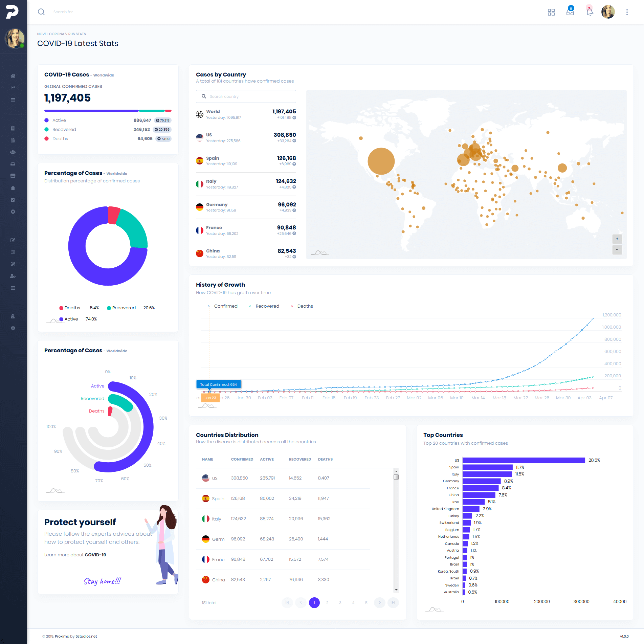Click the team members icon in the sidebar
The image size is (644, 644).
13,152
